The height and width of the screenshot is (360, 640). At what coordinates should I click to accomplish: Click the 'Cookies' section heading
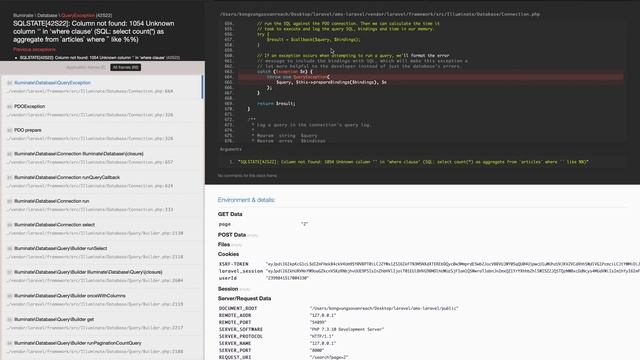click(228, 254)
